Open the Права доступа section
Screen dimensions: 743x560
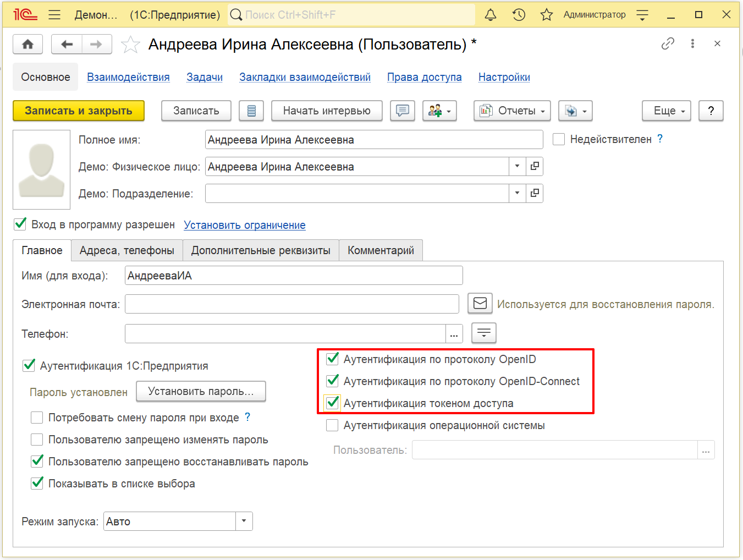coord(424,77)
